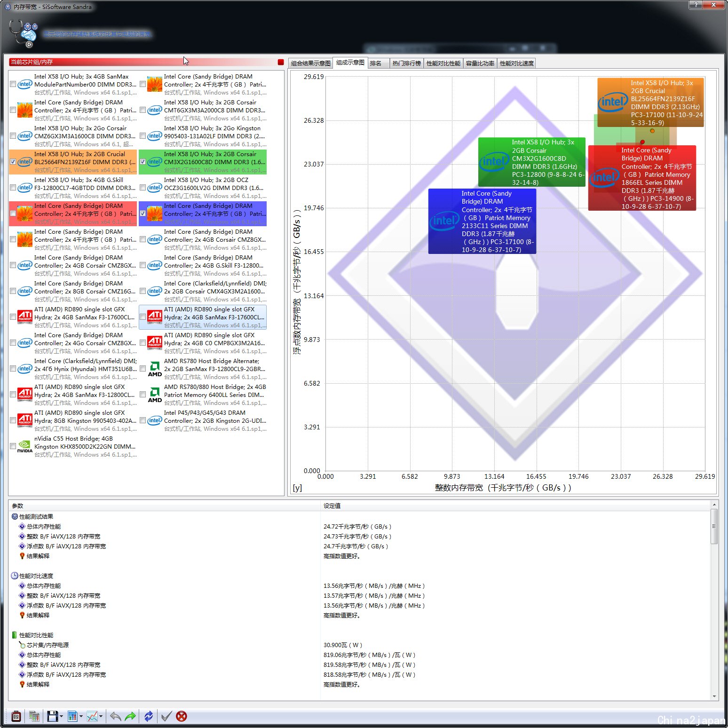Switch to the 组成示意图 tab
Screen dimensions: 728x728
click(350, 63)
